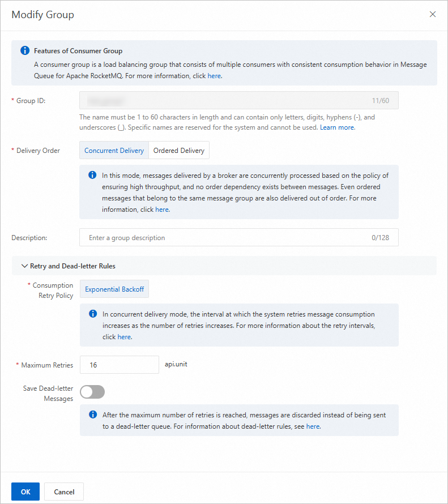Click the info icon in dead-letter note
Screen dimensions: 448x504
click(93, 415)
